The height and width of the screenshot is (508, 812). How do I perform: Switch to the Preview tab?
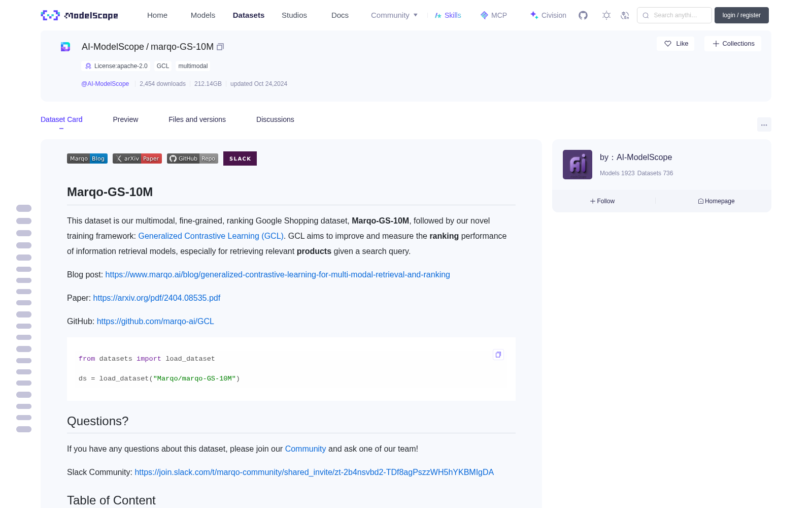[125, 119]
